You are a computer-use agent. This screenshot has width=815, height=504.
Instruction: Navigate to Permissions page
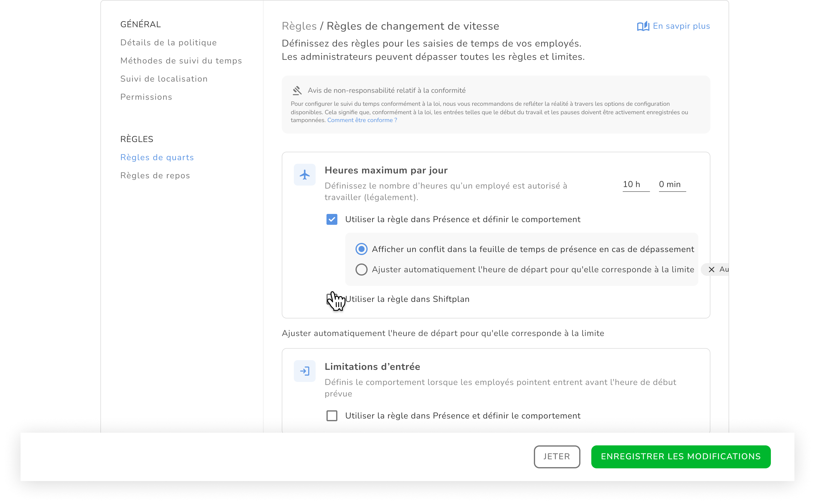coord(146,97)
